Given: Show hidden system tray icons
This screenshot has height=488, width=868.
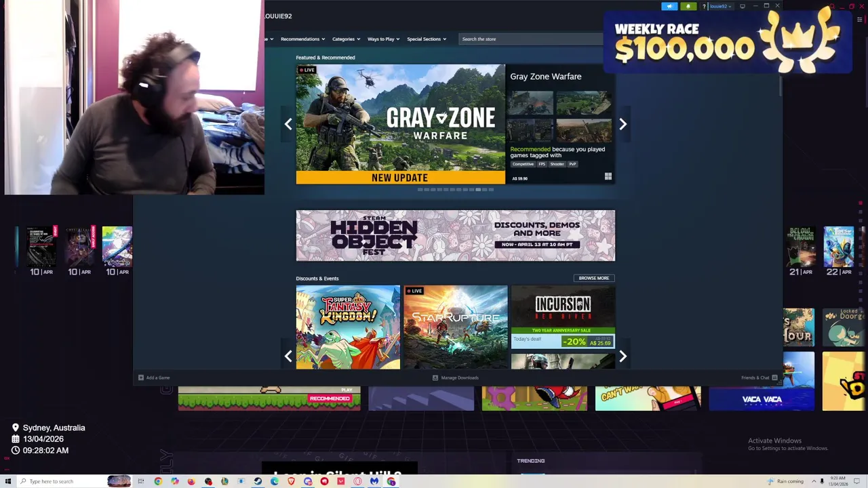Looking at the screenshot, I should [x=814, y=481].
